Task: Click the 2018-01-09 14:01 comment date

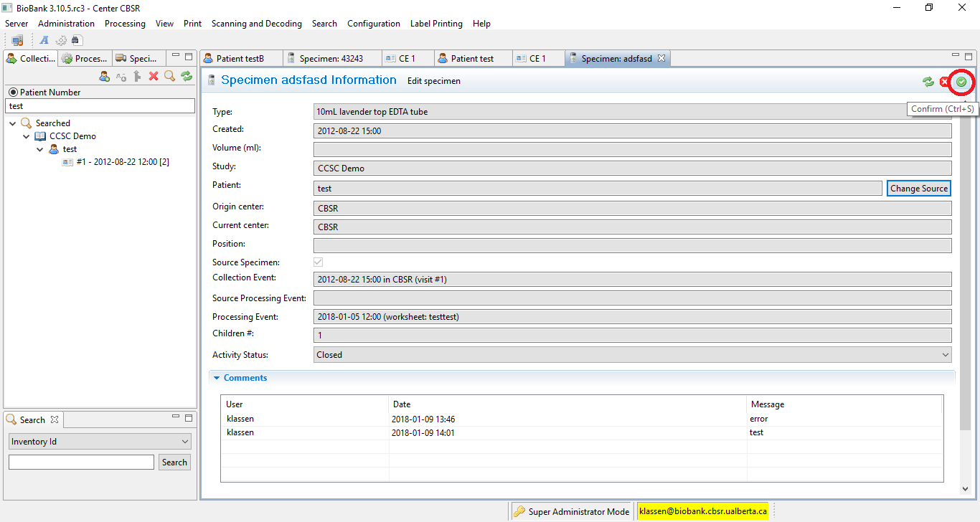Action: pos(423,432)
